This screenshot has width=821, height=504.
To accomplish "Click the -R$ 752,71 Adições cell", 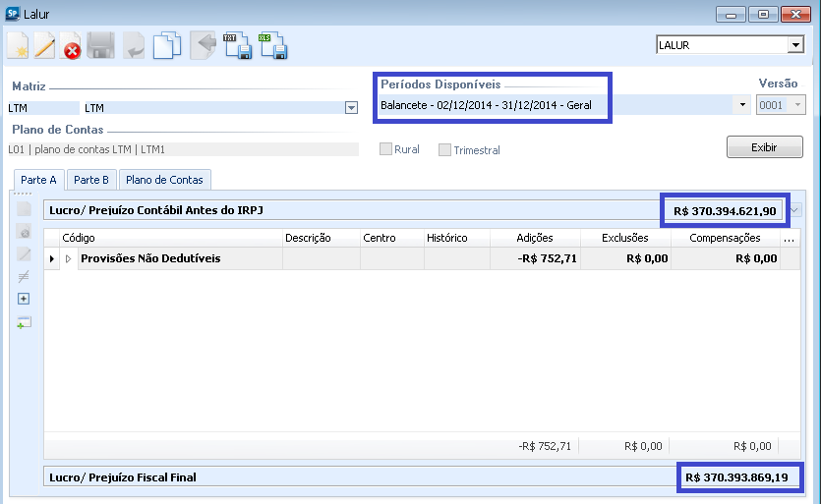I will tap(535, 258).
